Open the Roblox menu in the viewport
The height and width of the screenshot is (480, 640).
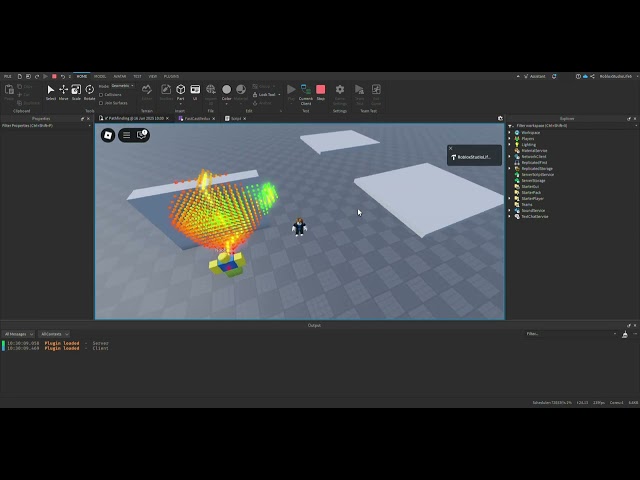[x=108, y=135]
